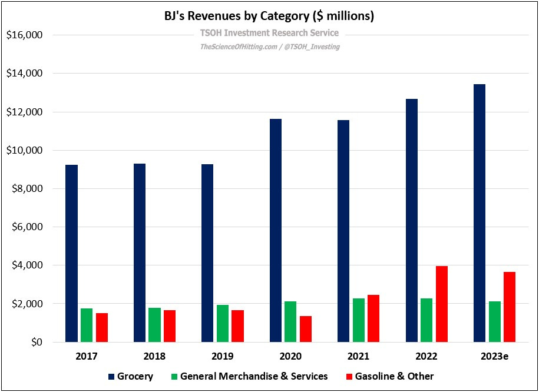
Task: Click the 2017 axis label
Action: click(x=87, y=356)
